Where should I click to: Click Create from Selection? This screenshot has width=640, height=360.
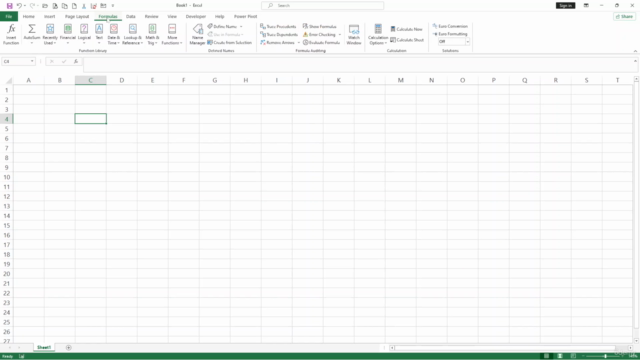(229, 42)
